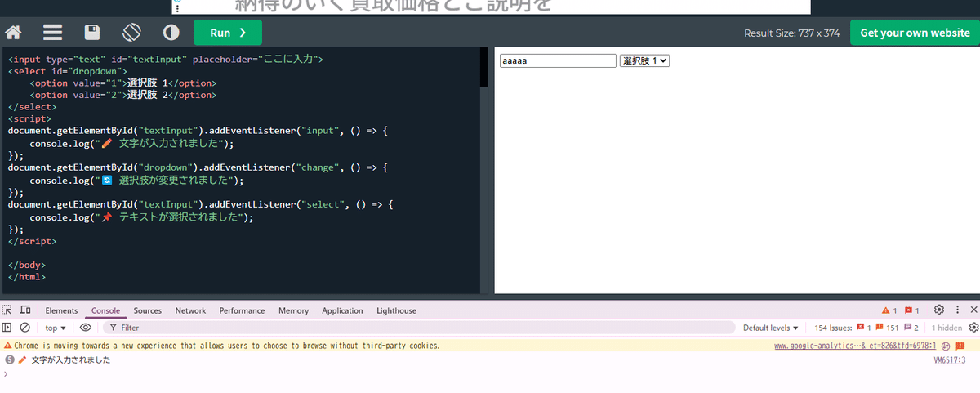The image size is (980, 393).
Task: Click the console Filter field
Action: (421, 328)
